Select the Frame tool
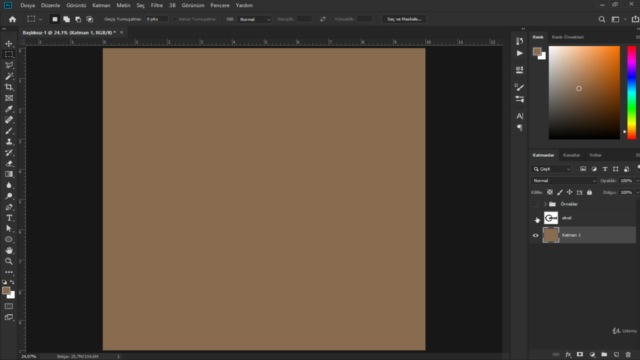The height and width of the screenshot is (360, 640). tap(9, 98)
